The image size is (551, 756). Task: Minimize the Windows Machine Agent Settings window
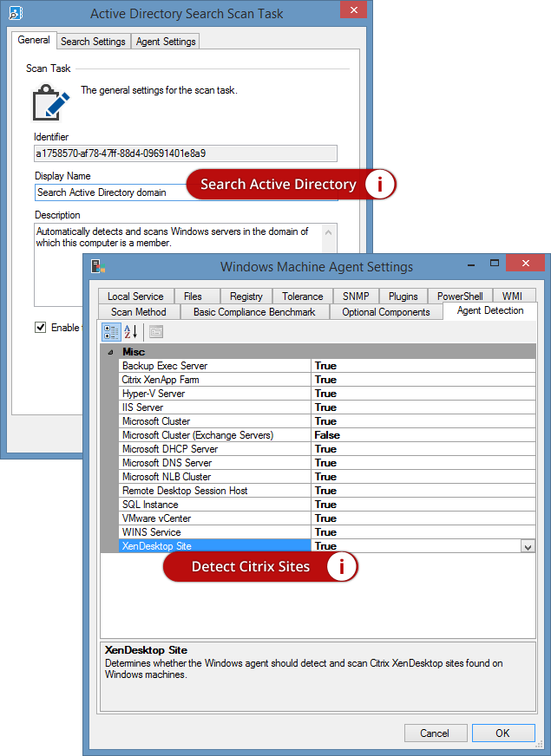(x=471, y=264)
